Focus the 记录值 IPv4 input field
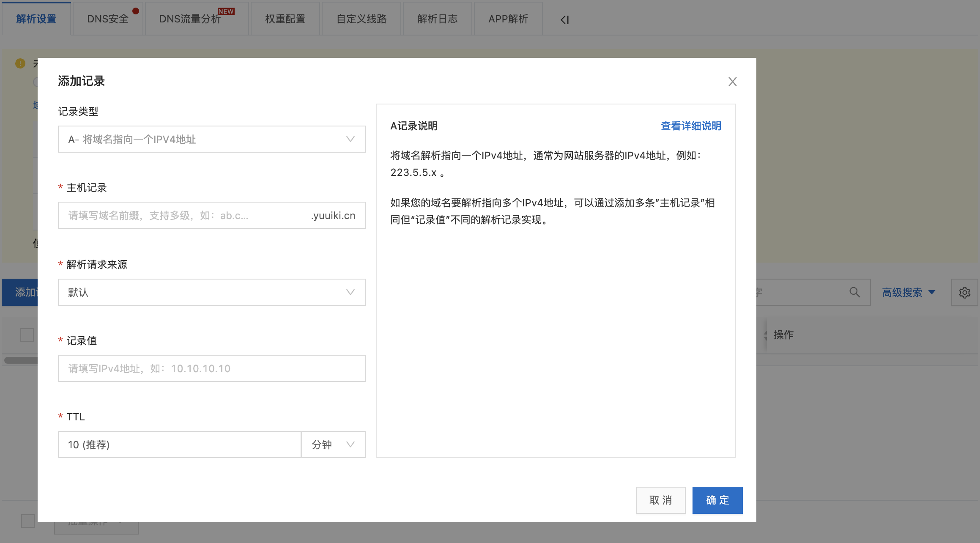Screen dimensions: 980x543 coord(211,368)
